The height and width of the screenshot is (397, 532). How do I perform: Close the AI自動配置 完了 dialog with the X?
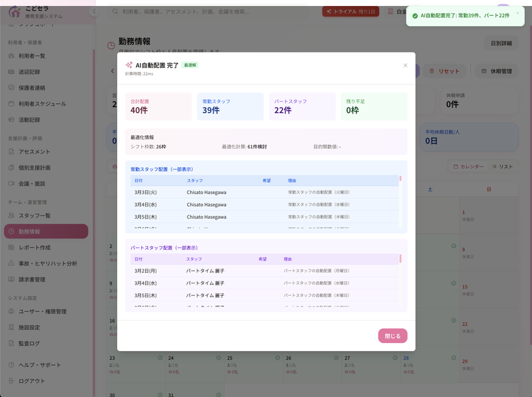[405, 65]
